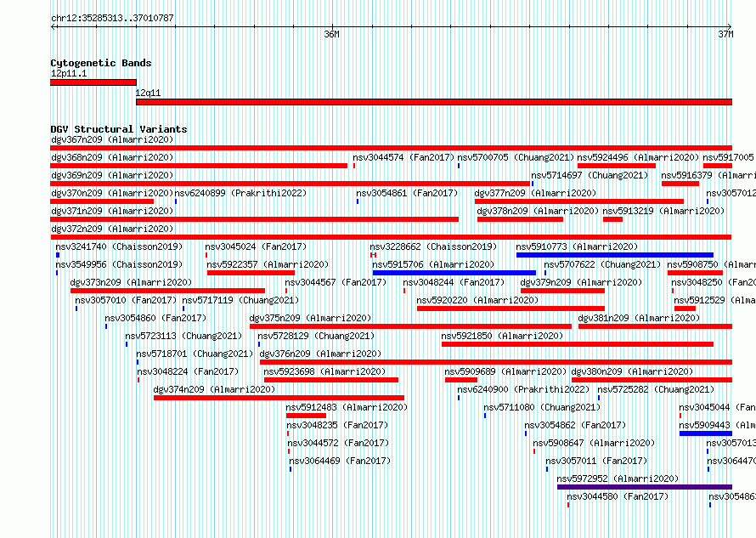Open nsv5707622 (Chuang2021) label
756x538 pixels.
click(602, 264)
